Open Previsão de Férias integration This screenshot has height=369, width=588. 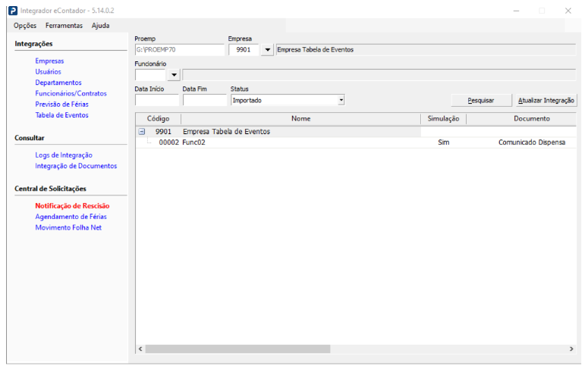point(62,104)
